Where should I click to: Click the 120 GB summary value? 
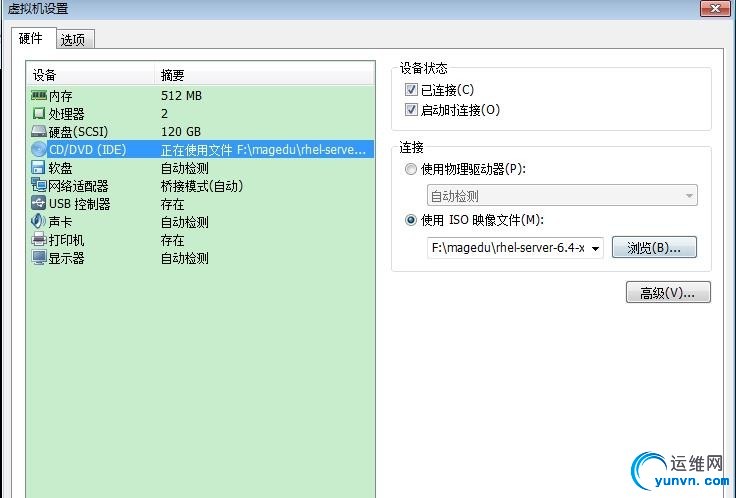click(x=181, y=131)
